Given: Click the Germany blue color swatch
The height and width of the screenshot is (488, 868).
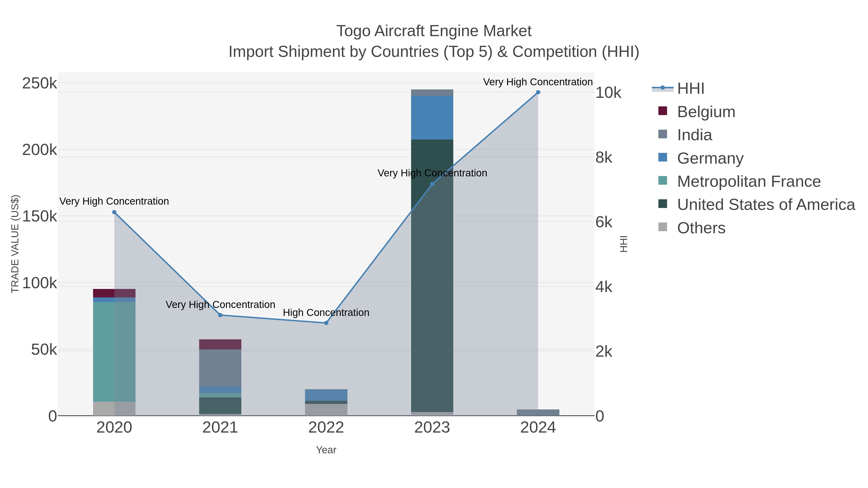Looking at the screenshot, I should tap(663, 157).
